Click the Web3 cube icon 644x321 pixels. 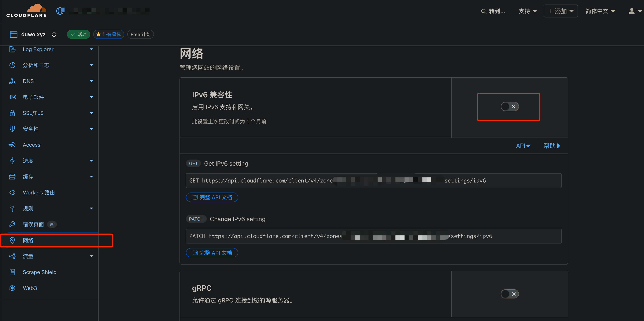click(12, 288)
